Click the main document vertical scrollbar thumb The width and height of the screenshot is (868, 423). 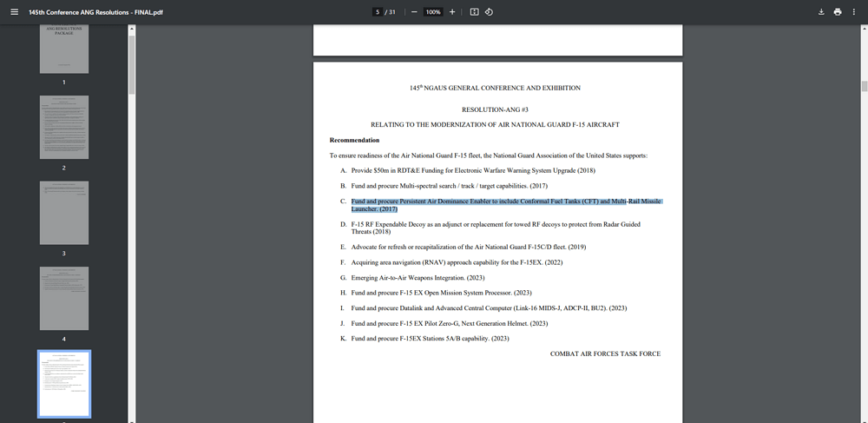[x=865, y=86]
